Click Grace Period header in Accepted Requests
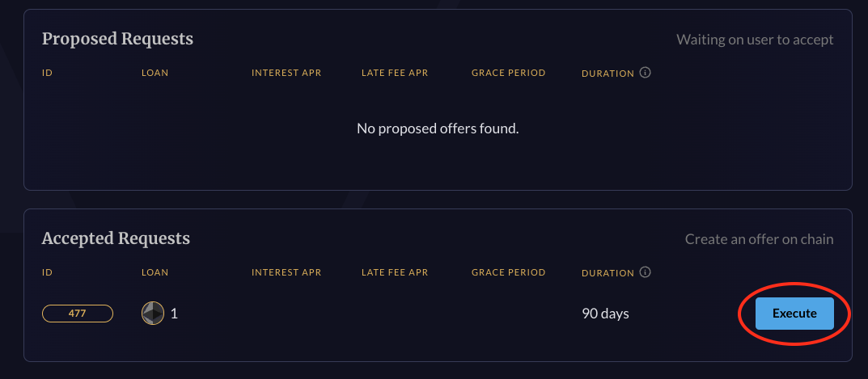Screen dimensions: 868x379 (x=508, y=272)
